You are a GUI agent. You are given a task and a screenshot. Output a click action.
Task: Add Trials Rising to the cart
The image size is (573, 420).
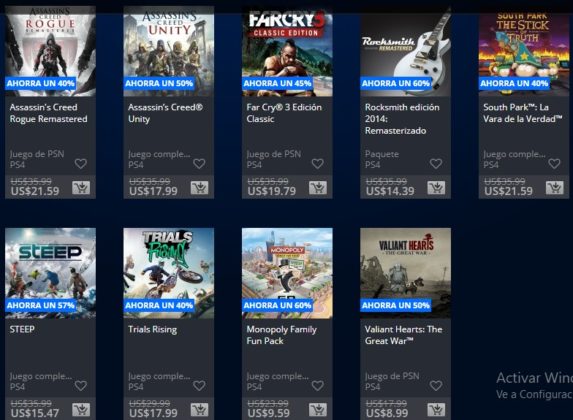point(199,410)
